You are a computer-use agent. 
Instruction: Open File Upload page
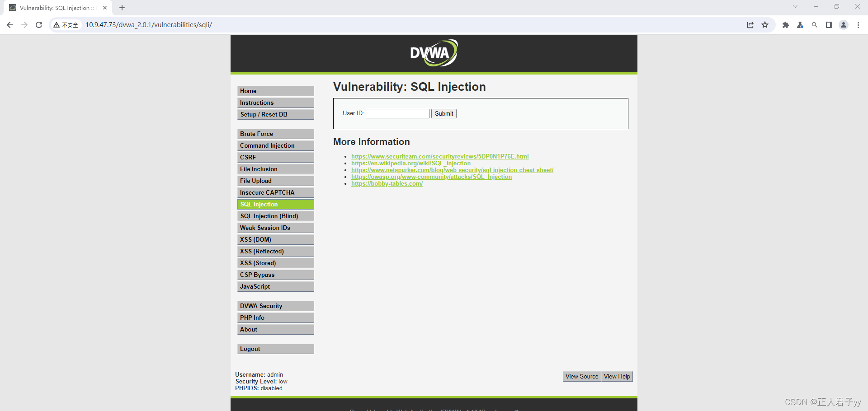[276, 181]
